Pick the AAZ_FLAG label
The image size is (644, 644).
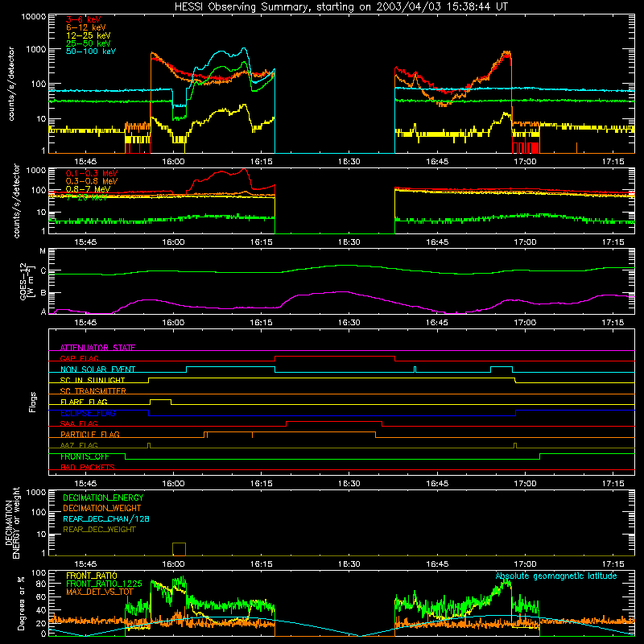(79, 445)
